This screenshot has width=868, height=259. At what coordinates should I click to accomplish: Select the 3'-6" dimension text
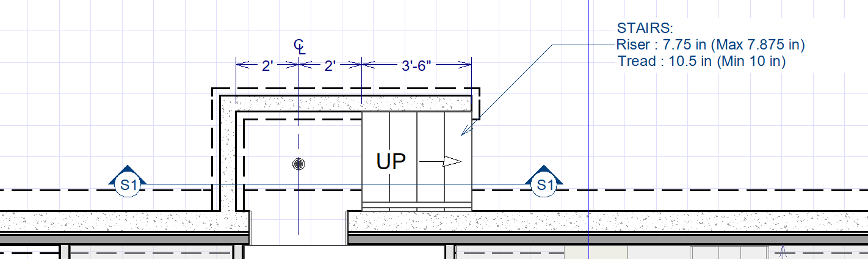click(x=417, y=65)
